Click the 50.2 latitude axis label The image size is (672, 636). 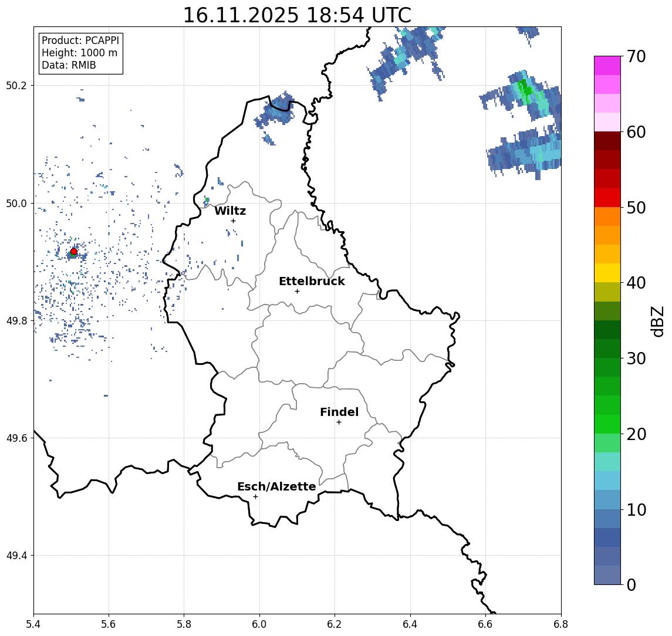click(x=16, y=85)
